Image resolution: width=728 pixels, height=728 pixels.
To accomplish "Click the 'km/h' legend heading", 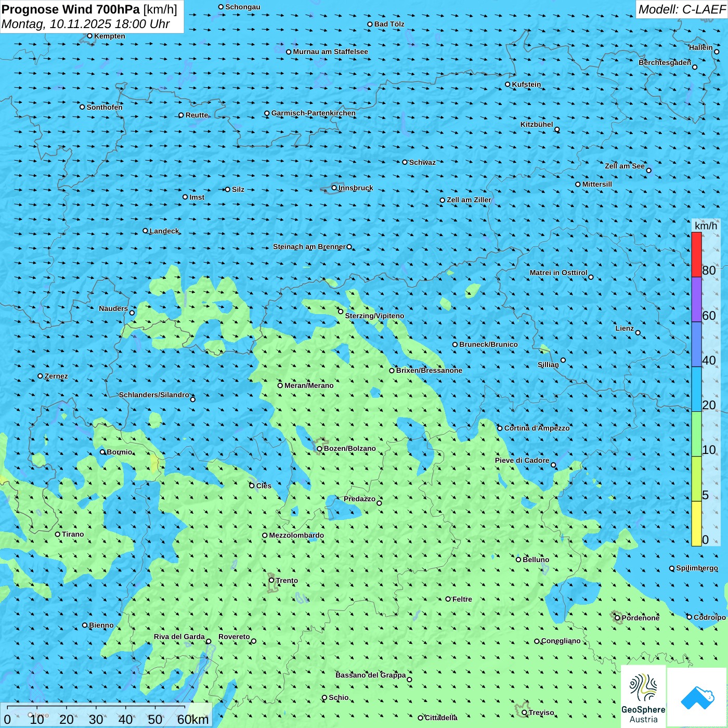I will (x=706, y=226).
